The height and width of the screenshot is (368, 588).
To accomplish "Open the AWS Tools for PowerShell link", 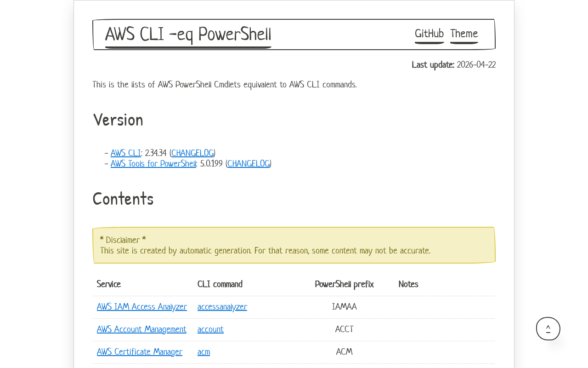I will (153, 164).
